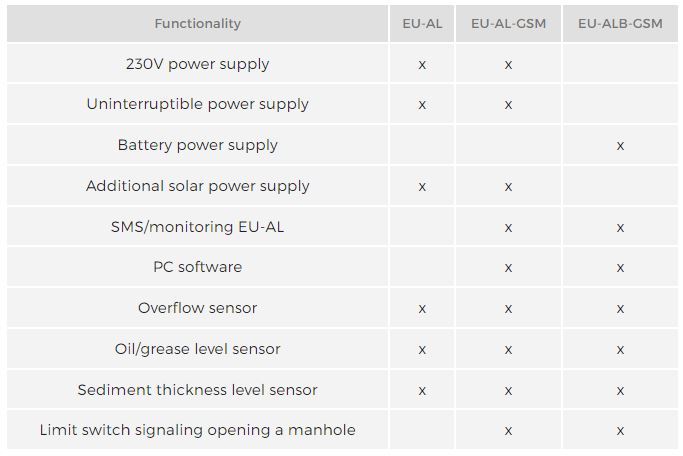Select the EU-ALB-GSM column header
Screen dimensions: 683x456
point(620,23)
